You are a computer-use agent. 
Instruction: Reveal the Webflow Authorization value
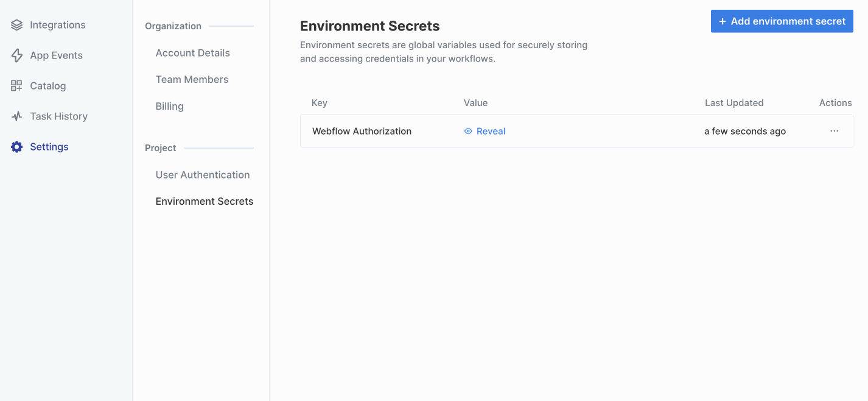click(485, 131)
